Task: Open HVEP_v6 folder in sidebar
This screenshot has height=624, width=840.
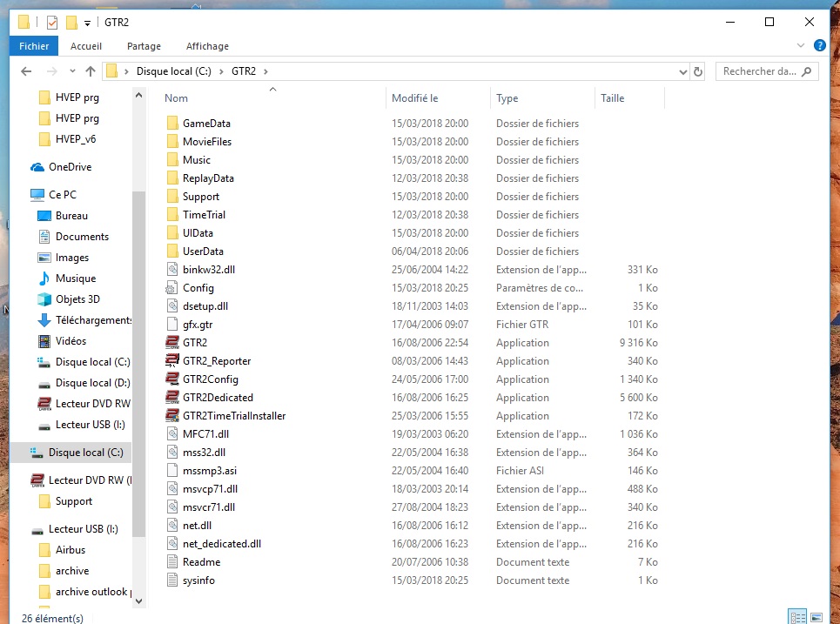Action: [x=68, y=139]
